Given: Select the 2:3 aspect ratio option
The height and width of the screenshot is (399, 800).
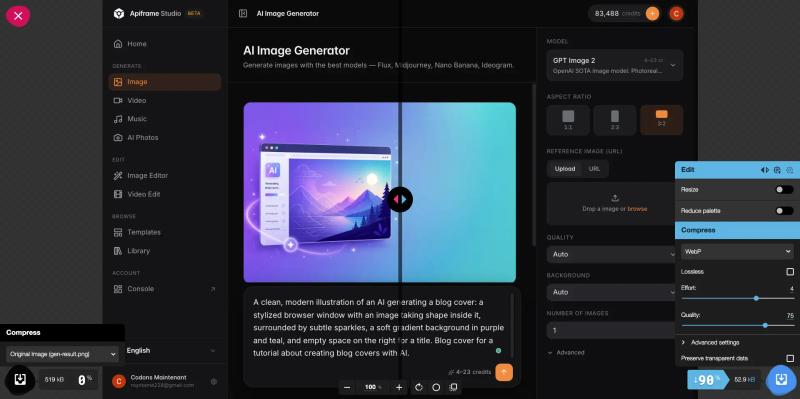Looking at the screenshot, I should pos(614,120).
